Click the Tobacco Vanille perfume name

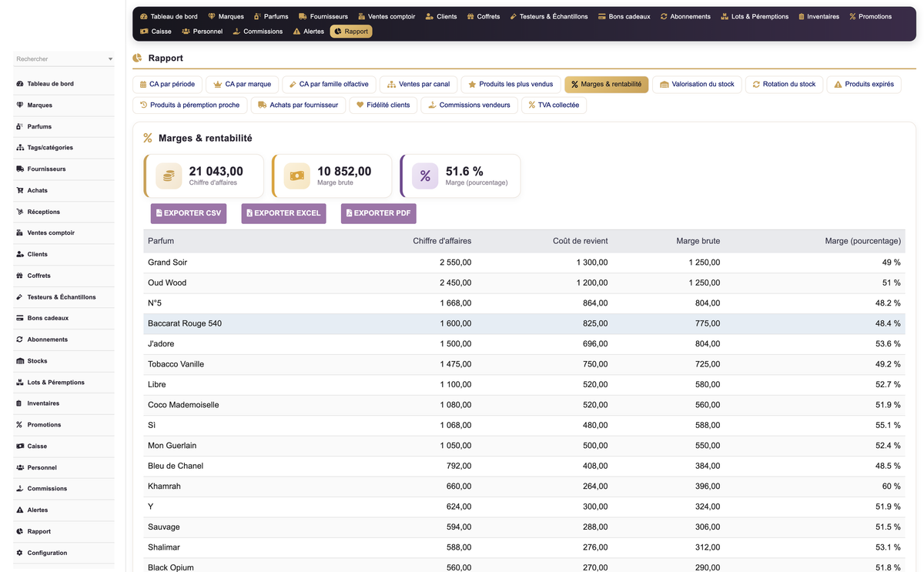[176, 364]
